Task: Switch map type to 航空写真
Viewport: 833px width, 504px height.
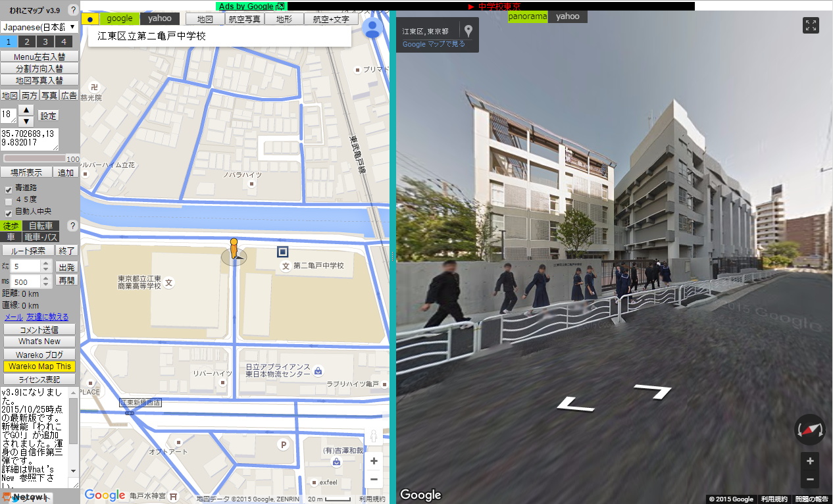Action: coord(244,19)
